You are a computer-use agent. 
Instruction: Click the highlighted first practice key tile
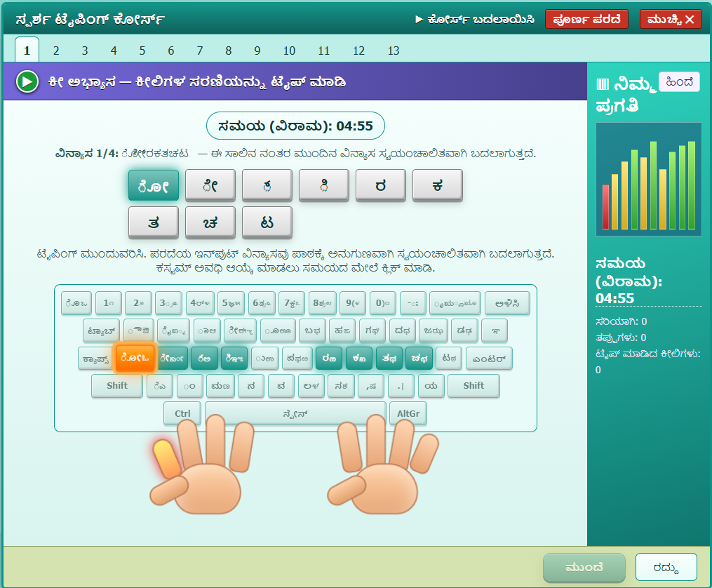(154, 185)
